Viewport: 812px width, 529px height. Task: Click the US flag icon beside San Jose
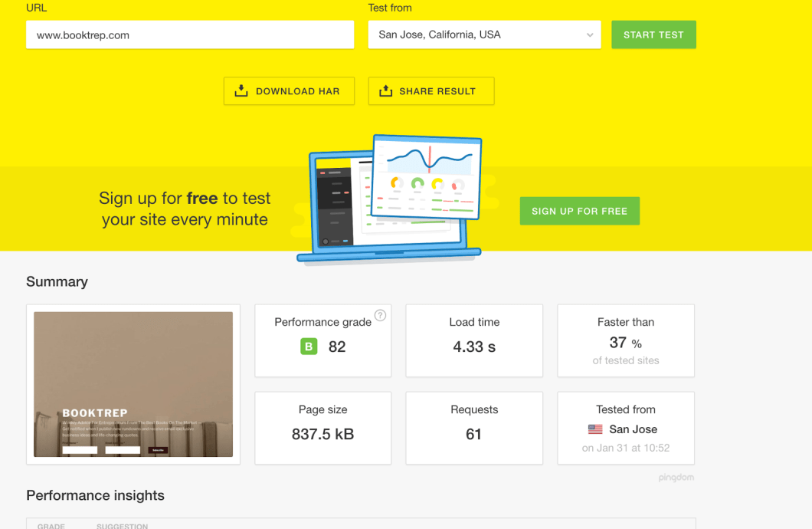point(595,429)
